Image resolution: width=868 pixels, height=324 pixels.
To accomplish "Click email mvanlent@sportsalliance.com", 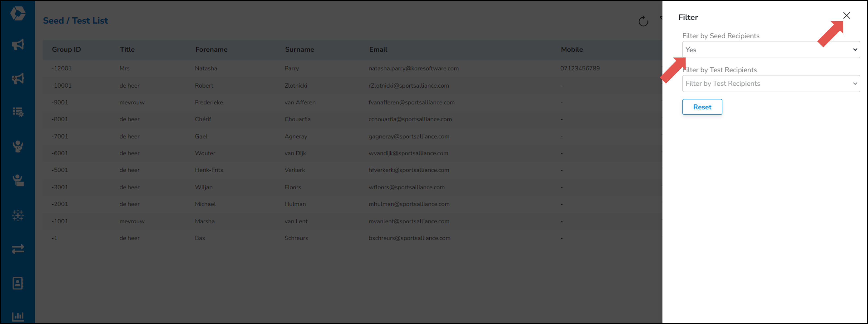I will tap(409, 221).
